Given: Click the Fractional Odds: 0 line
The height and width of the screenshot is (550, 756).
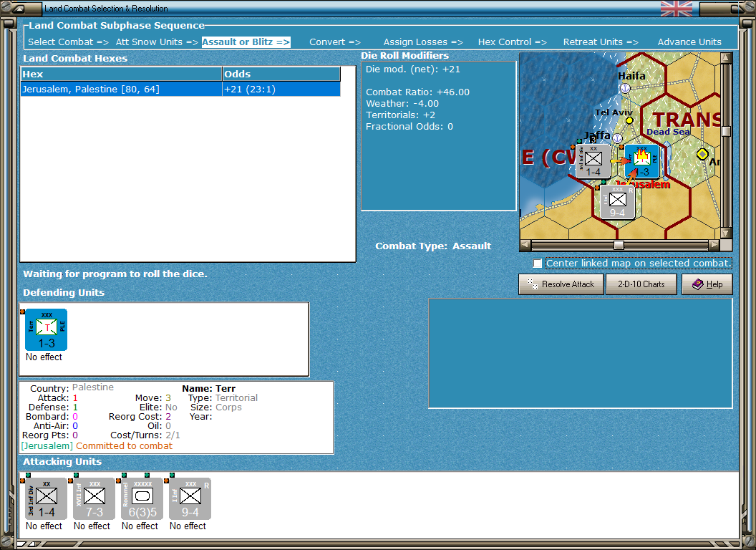Looking at the screenshot, I should point(409,127).
